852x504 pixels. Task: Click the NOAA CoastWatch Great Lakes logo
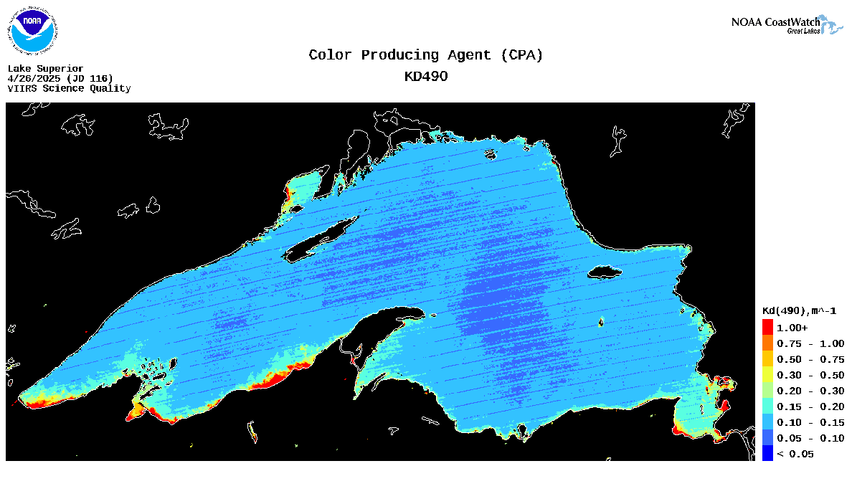tap(787, 25)
